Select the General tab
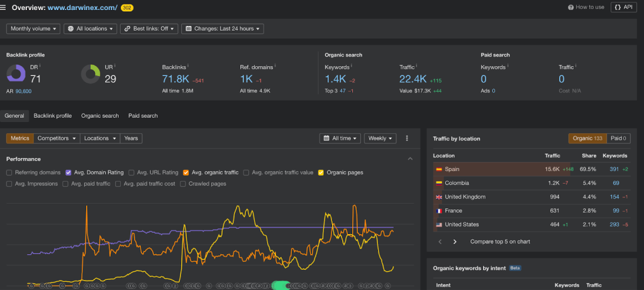 14,116
